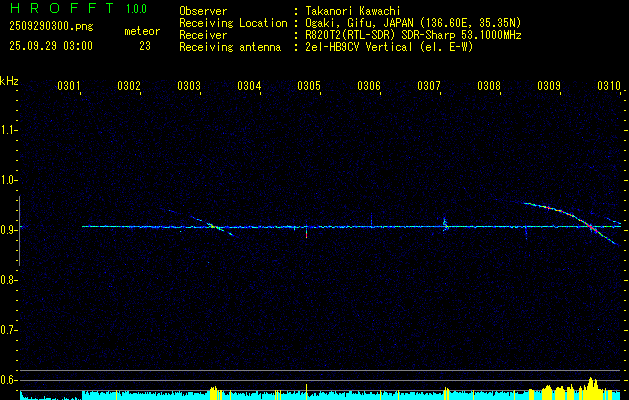
Task: Click time marker 0308
Action: [x=489, y=86]
